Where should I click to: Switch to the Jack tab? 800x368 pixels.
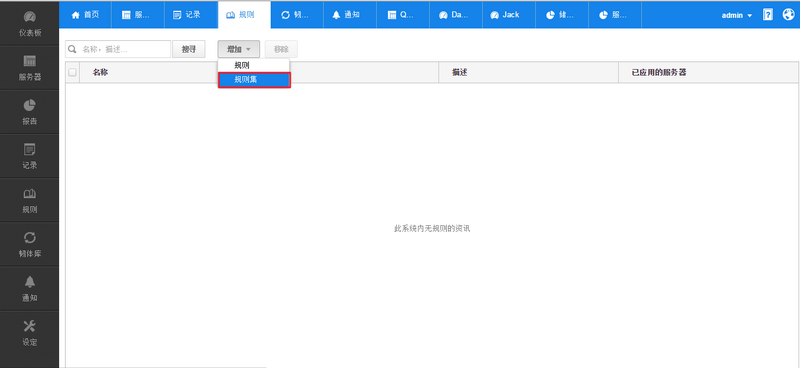[509, 15]
